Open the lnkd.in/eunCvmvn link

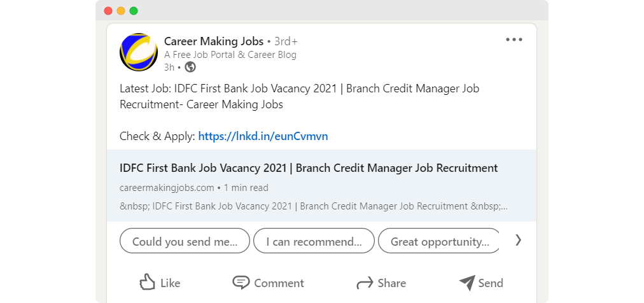[263, 136]
